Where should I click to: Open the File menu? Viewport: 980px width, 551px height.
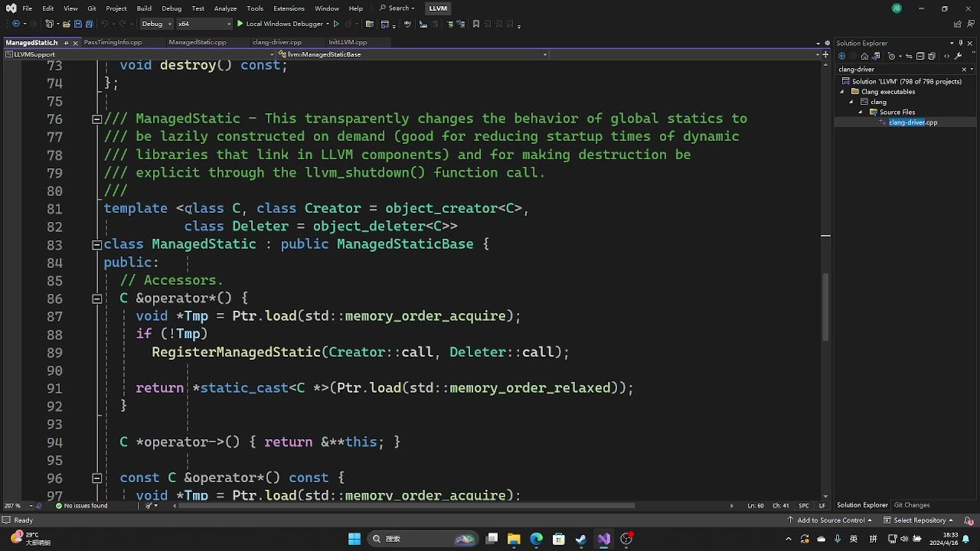pos(28,8)
